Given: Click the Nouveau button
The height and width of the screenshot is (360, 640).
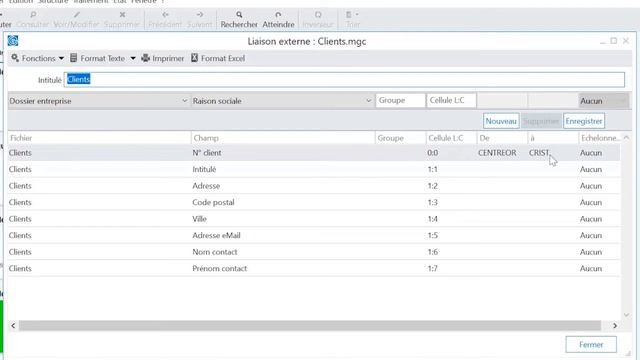Looking at the screenshot, I should (x=501, y=121).
